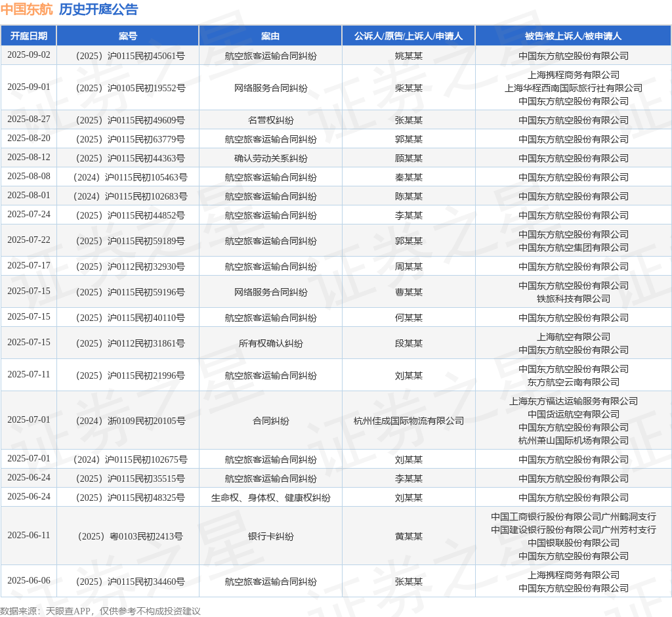Select date cell 2025-07-11
The width and height of the screenshot is (672, 617).
(29, 375)
